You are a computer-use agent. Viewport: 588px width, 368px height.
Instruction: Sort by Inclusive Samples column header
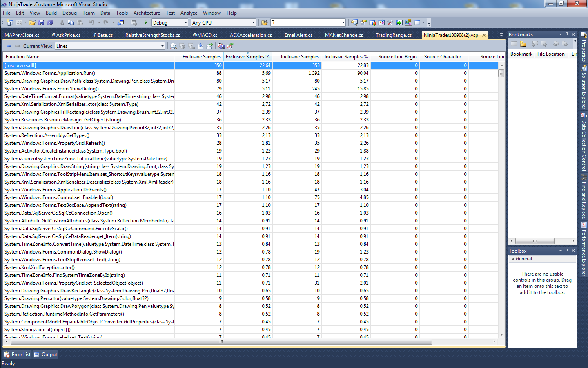click(297, 57)
